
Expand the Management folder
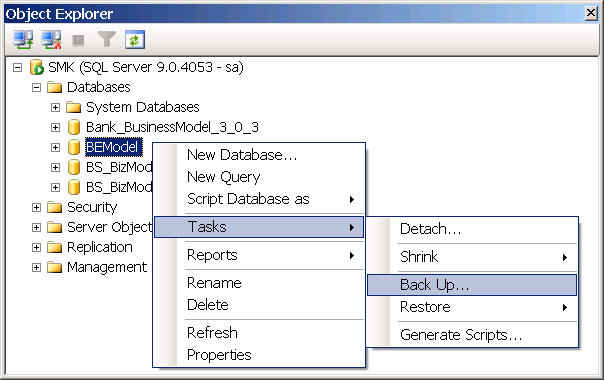(x=36, y=267)
